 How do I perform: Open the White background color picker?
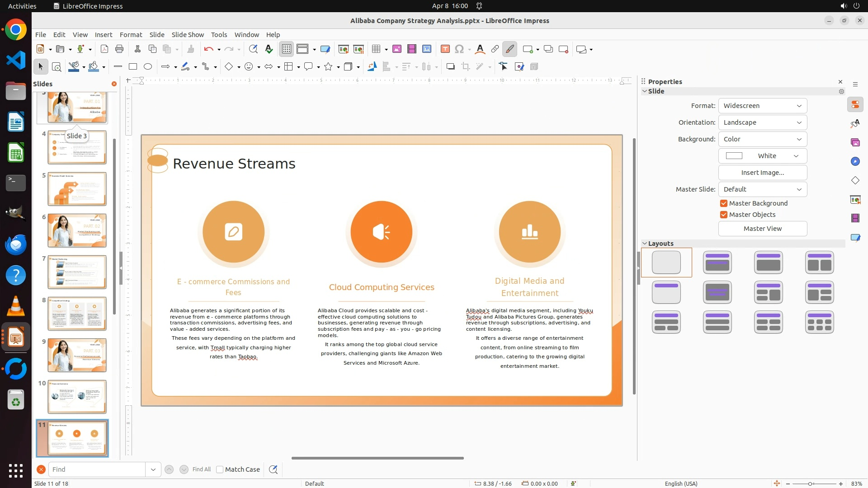pyautogui.click(x=762, y=156)
